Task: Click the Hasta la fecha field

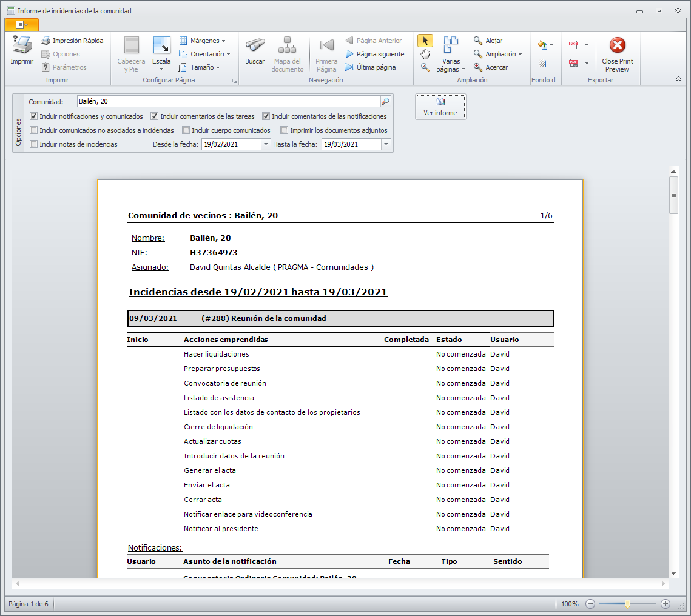Action: (x=352, y=144)
